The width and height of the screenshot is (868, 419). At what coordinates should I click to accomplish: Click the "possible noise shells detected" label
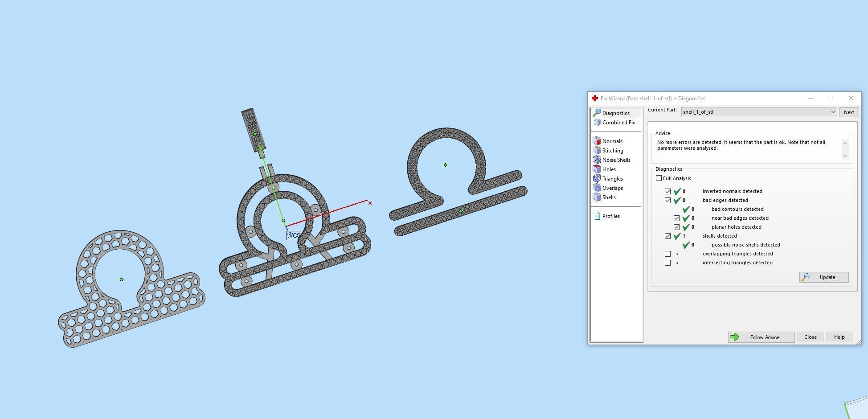click(x=746, y=245)
